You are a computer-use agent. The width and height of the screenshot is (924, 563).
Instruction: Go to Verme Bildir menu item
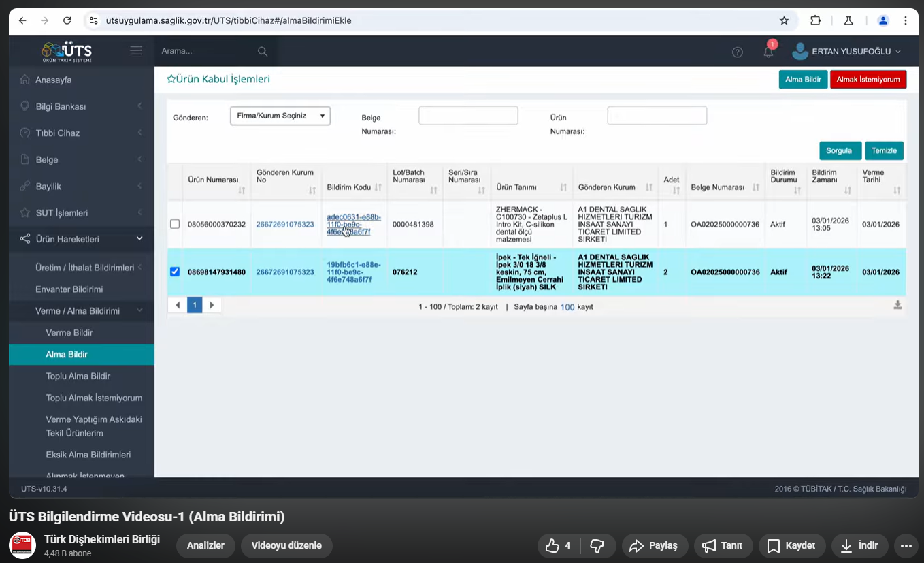(69, 333)
